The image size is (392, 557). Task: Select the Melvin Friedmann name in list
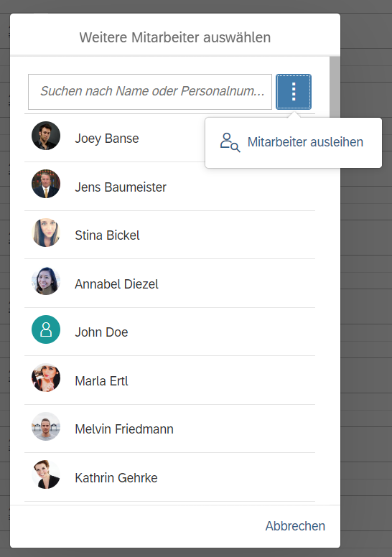point(124,429)
